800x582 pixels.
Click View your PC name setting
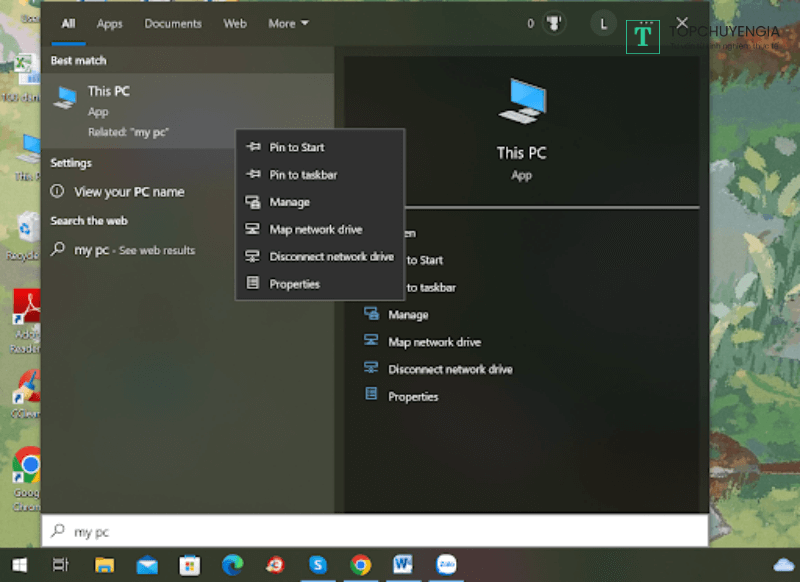coord(128,192)
